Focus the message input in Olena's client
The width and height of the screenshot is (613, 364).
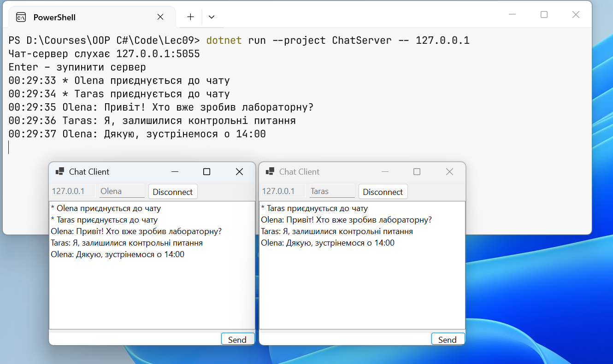(x=135, y=339)
